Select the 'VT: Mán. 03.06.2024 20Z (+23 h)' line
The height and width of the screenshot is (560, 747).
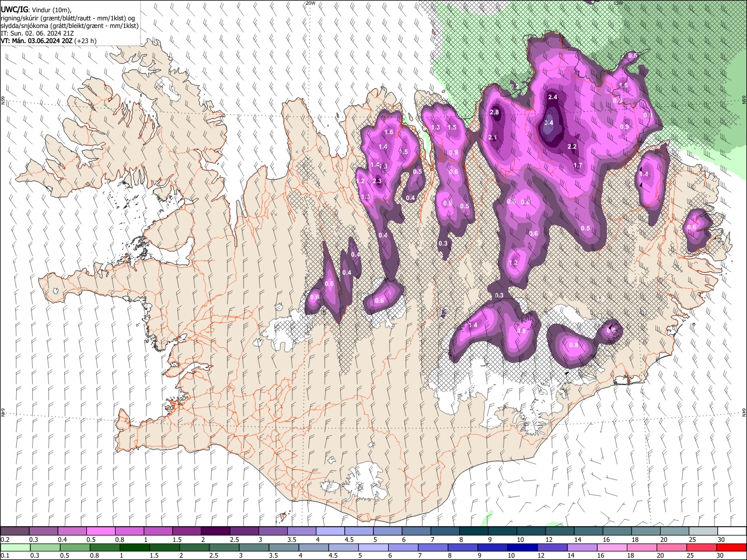click(x=48, y=41)
